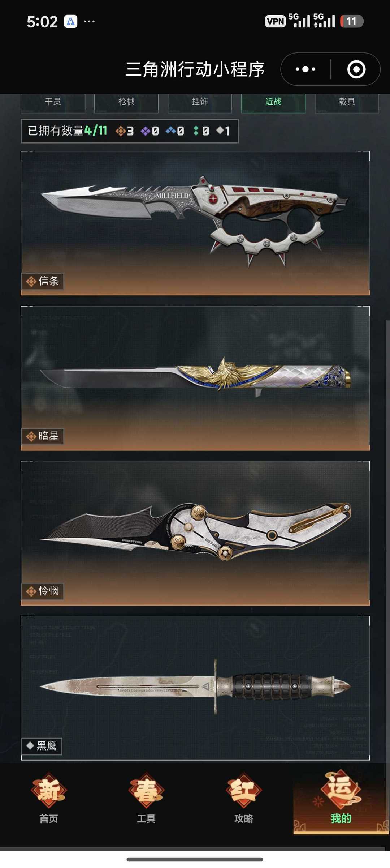Viewport: 390px width, 868px height.
Task: Click the blue rarity count icon
Action: [x=170, y=131]
